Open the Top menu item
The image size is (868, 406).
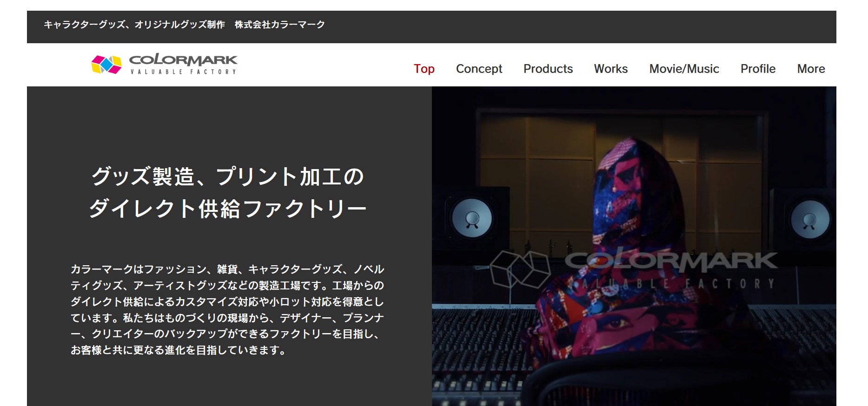tap(424, 69)
